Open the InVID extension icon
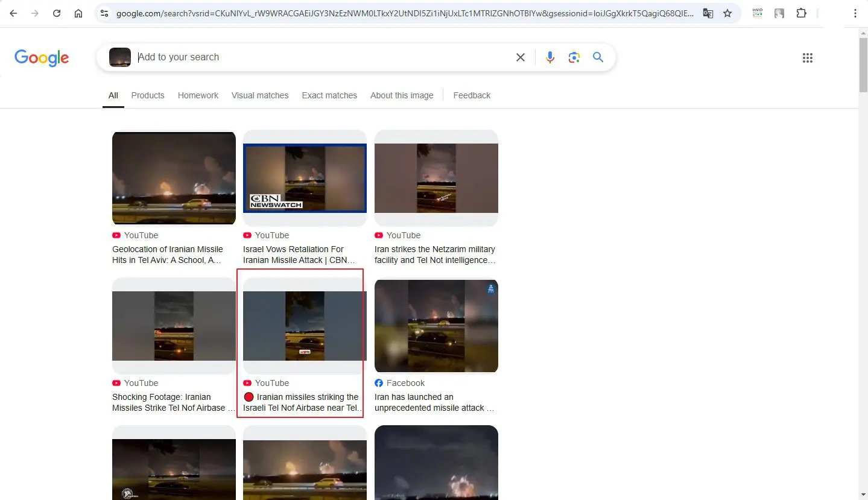 [x=757, y=13]
